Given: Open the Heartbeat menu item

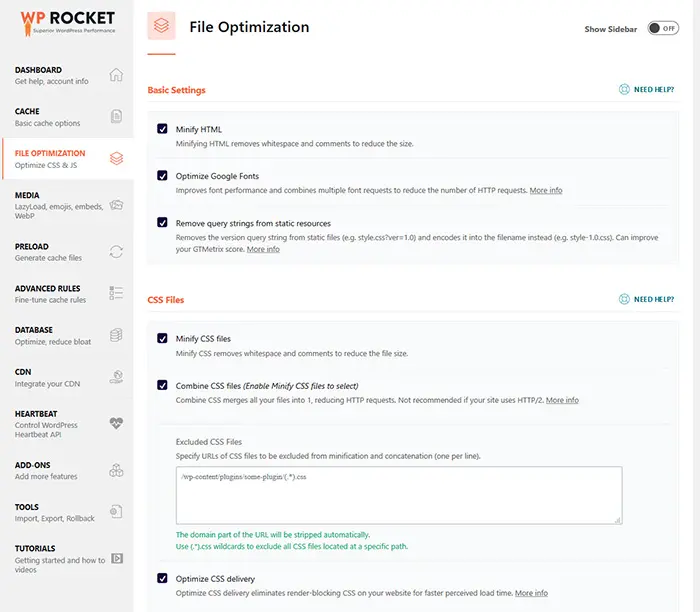Looking at the screenshot, I should 68,424.
